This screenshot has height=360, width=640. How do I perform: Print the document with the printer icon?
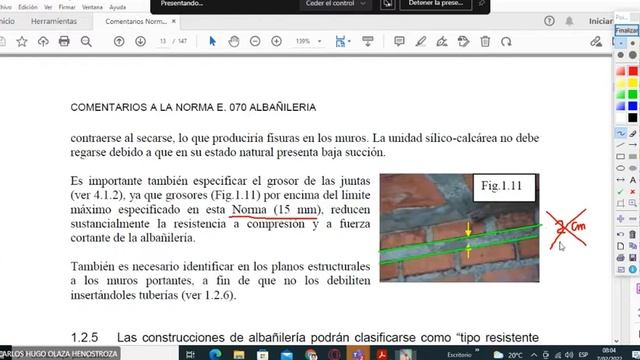64,41
